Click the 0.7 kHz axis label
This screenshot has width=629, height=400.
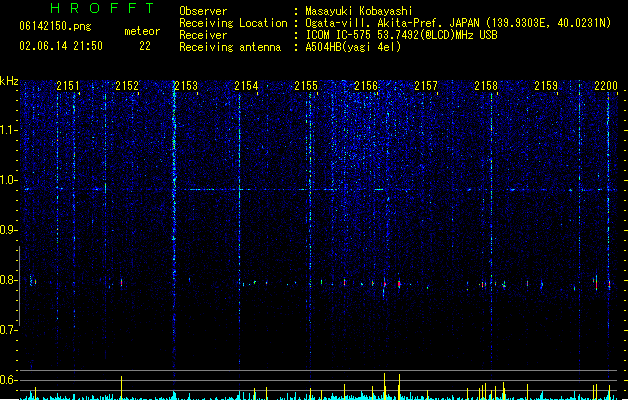pos(8,330)
